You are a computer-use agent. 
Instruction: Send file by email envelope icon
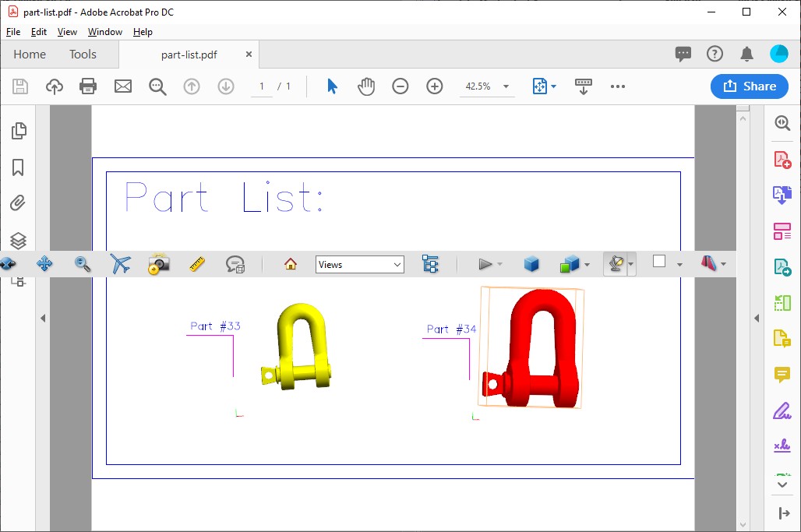tap(122, 86)
